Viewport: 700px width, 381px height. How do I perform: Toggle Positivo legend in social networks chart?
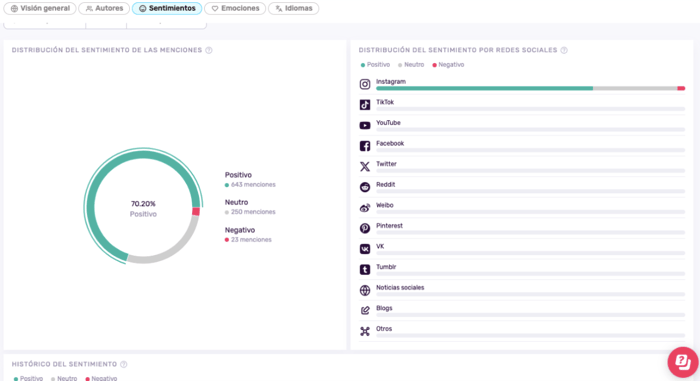click(x=375, y=65)
